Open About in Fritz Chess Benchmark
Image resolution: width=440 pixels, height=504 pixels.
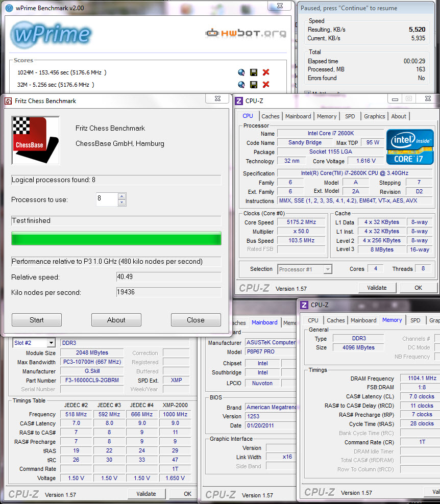(116, 320)
